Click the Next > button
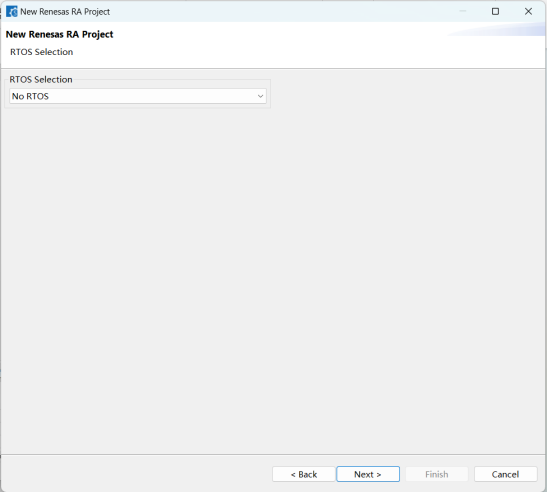 pyautogui.click(x=368, y=474)
